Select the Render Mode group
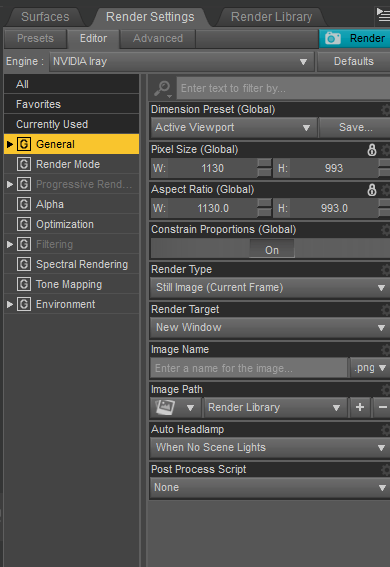The height and width of the screenshot is (567, 390). pyautogui.click(x=72, y=164)
